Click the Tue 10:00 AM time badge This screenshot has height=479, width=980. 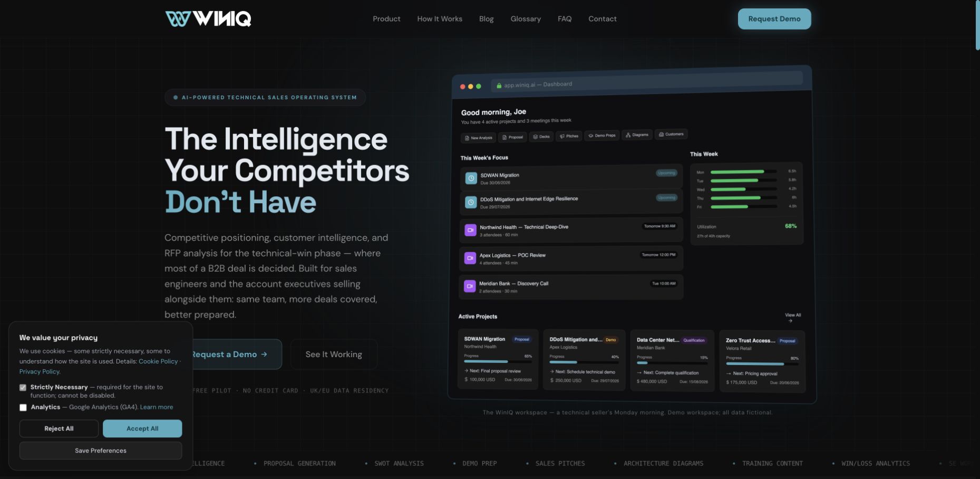(664, 283)
